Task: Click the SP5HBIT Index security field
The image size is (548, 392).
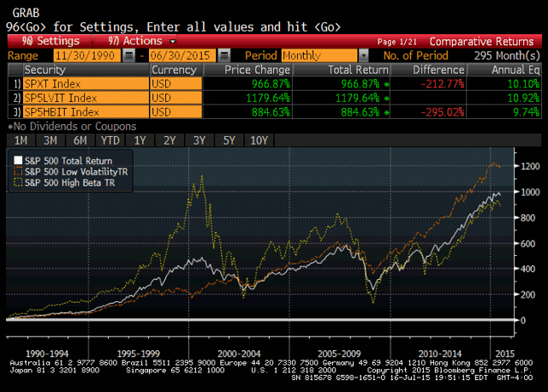Action: [86, 112]
